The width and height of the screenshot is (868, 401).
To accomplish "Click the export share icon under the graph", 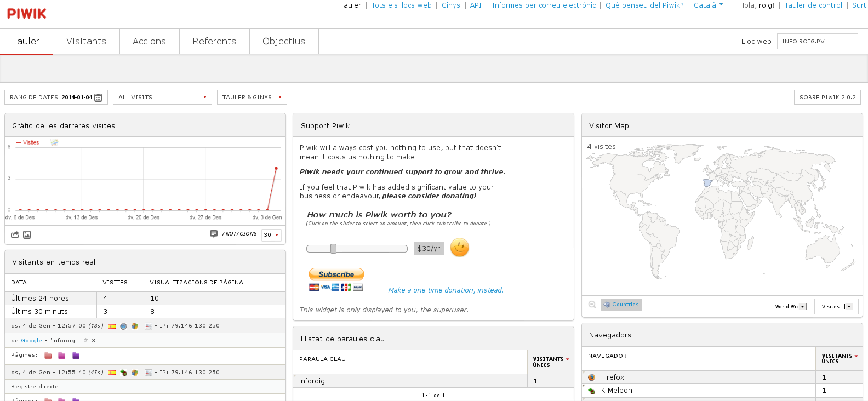I will [x=15, y=234].
